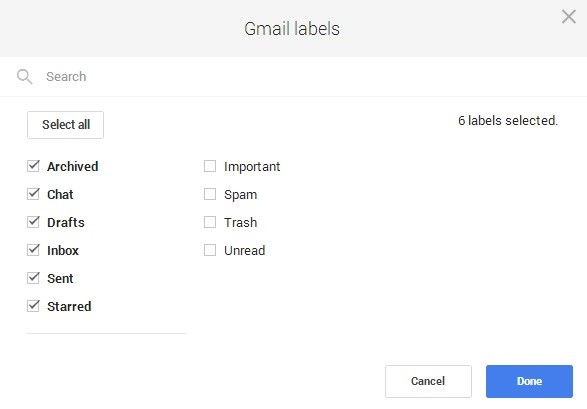This screenshot has width=587, height=409.
Task: Confirm selection with the Done button
Action: (x=529, y=381)
